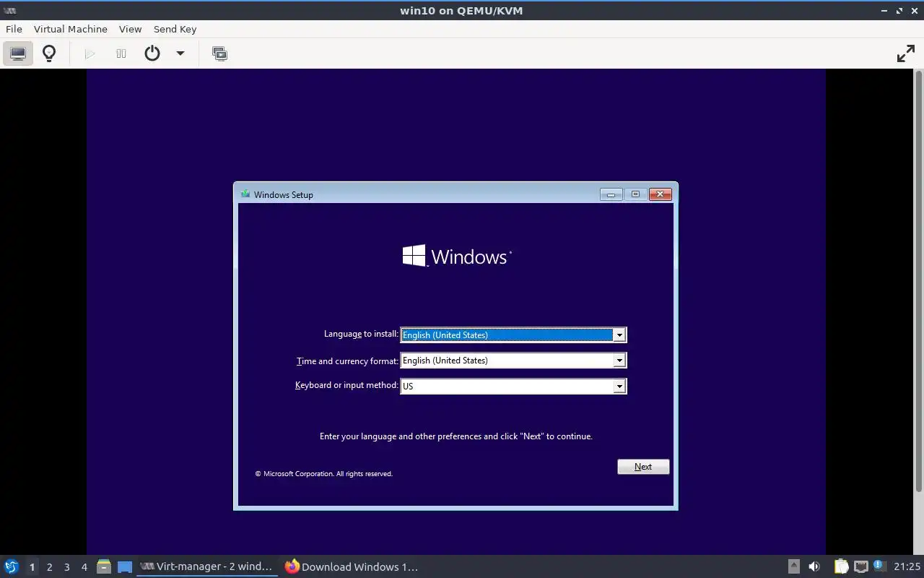Image resolution: width=924 pixels, height=578 pixels.
Task: Open the View menu
Action: pyautogui.click(x=130, y=29)
